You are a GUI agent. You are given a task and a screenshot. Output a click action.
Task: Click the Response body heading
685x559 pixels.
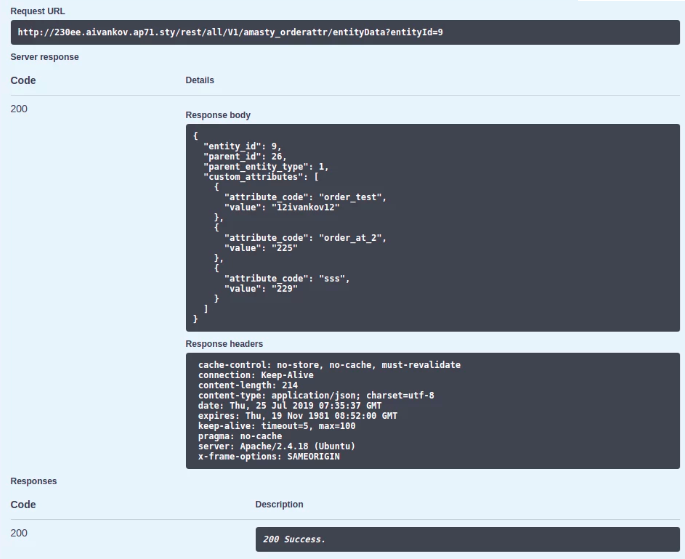pos(218,115)
